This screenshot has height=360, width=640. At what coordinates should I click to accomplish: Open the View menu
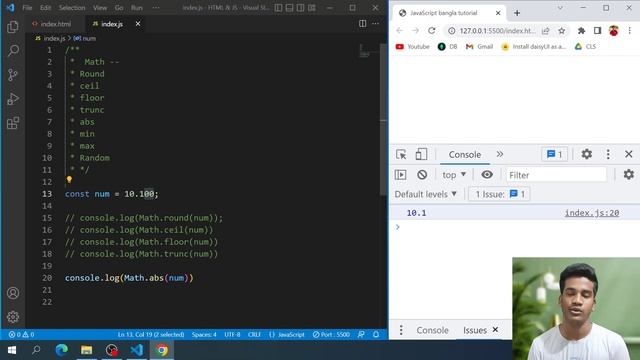[100, 8]
